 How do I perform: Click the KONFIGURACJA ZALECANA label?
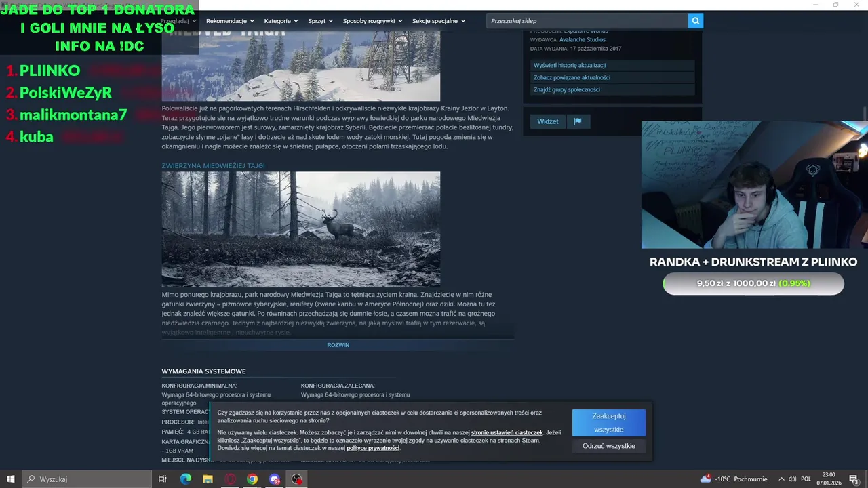pyautogui.click(x=338, y=386)
